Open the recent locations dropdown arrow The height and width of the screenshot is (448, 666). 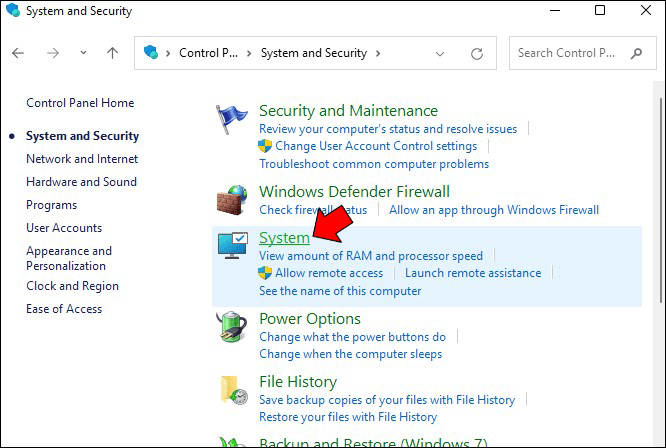click(83, 53)
